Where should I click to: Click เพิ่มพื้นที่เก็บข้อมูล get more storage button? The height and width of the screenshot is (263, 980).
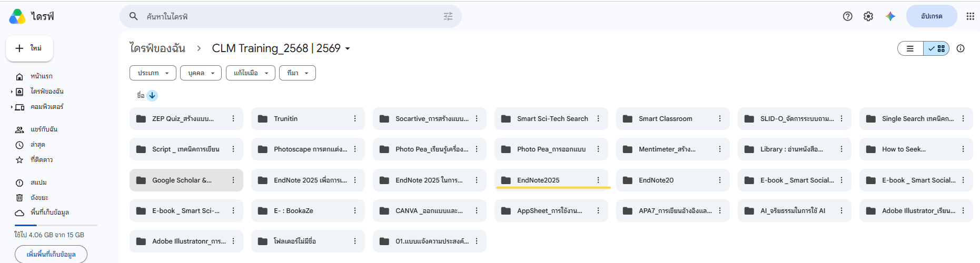[51, 254]
